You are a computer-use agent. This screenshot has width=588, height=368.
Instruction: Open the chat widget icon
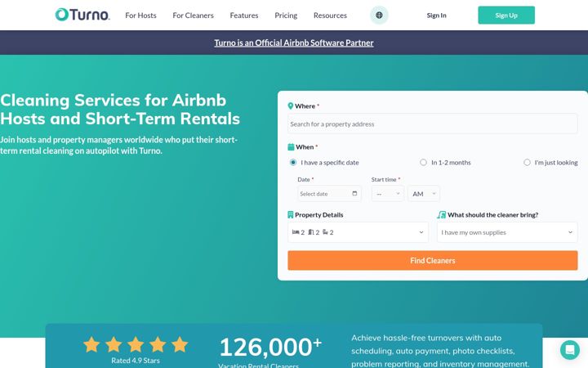tap(570, 350)
